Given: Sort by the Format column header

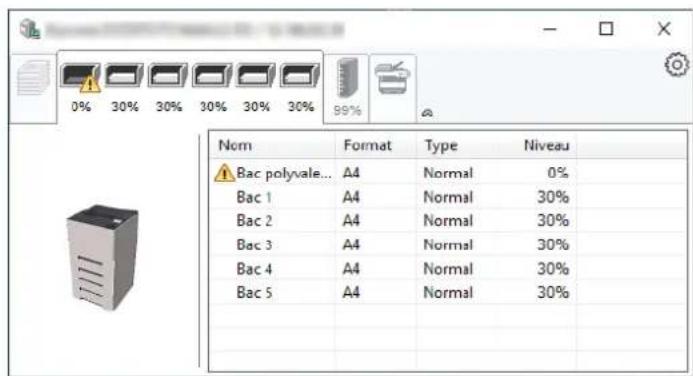Looking at the screenshot, I should click(x=377, y=145).
